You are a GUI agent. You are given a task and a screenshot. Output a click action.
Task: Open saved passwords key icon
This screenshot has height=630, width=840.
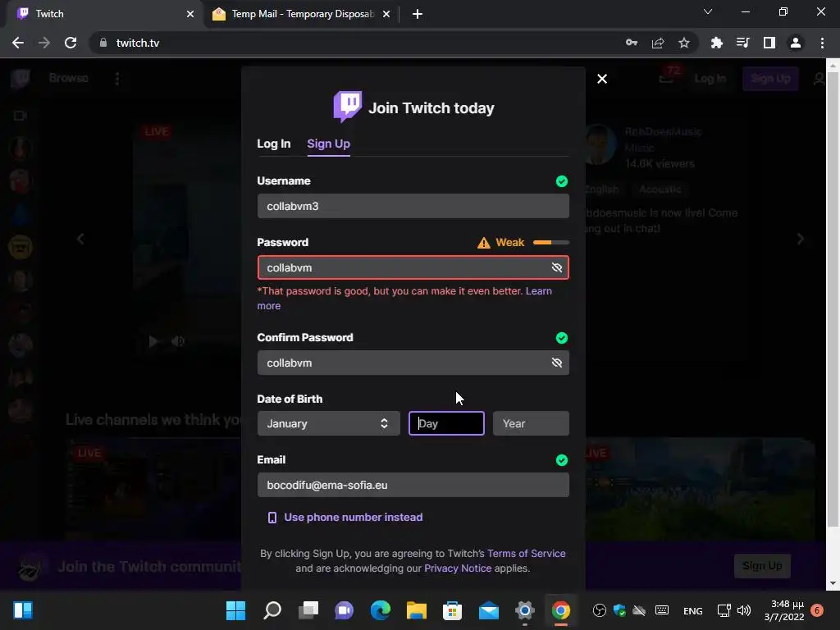632,43
